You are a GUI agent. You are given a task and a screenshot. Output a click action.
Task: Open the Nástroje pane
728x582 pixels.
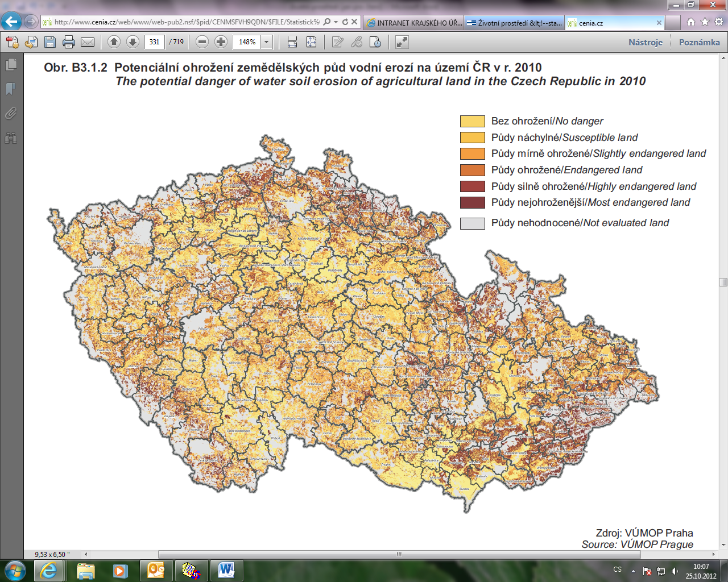[646, 42]
